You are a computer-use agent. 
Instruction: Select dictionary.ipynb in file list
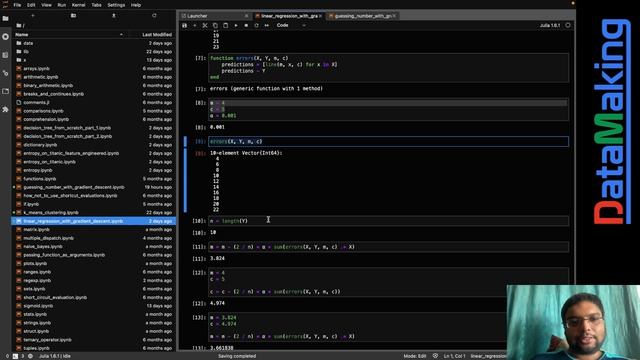[94, 145]
